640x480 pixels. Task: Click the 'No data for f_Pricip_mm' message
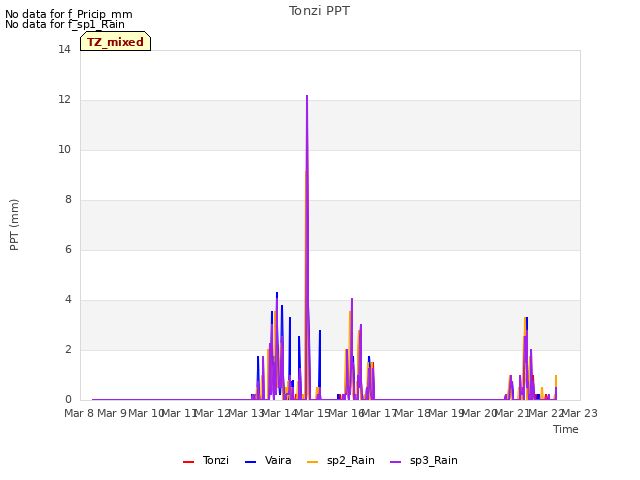click(69, 14)
